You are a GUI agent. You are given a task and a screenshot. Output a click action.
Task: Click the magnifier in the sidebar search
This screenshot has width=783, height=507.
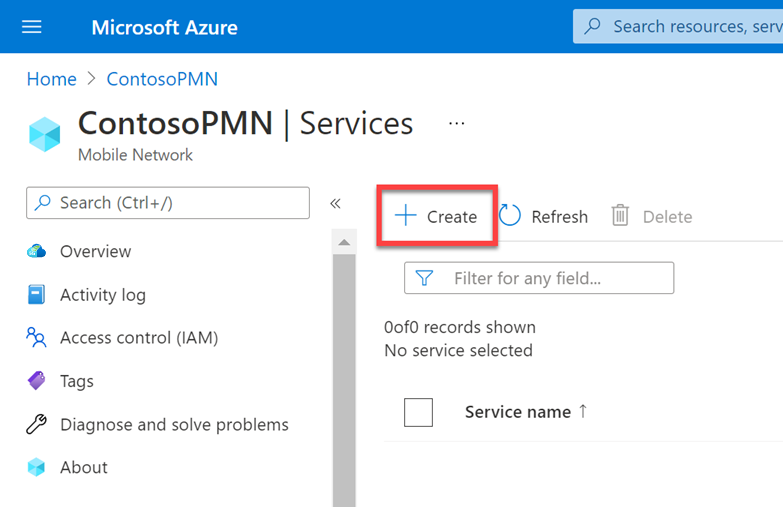pos(42,202)
